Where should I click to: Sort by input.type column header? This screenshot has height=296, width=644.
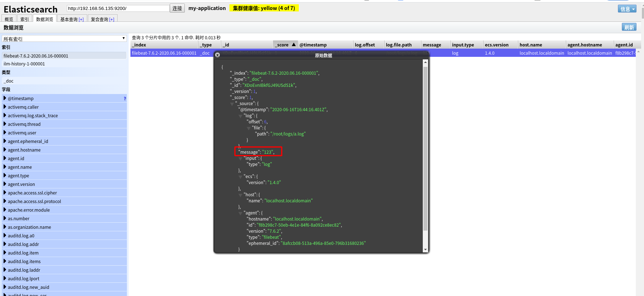pyautogui.click(x=467, y=45)
